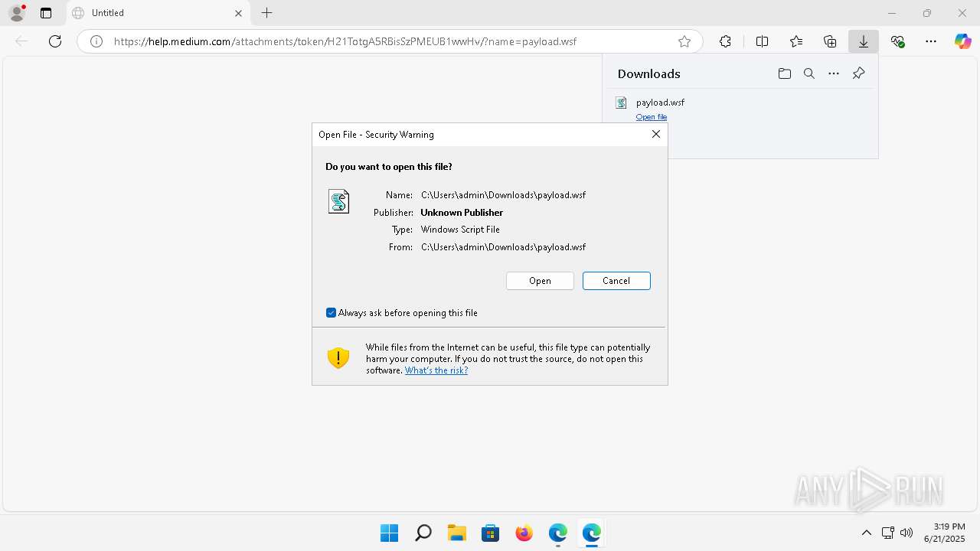
Task: Switch to active Edge taskbar window
Action: (592, 533)
